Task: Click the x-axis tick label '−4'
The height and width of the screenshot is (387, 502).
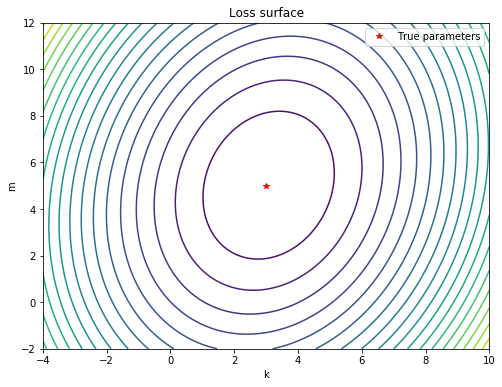Action: pyautogui.click(x=43, y=360)
